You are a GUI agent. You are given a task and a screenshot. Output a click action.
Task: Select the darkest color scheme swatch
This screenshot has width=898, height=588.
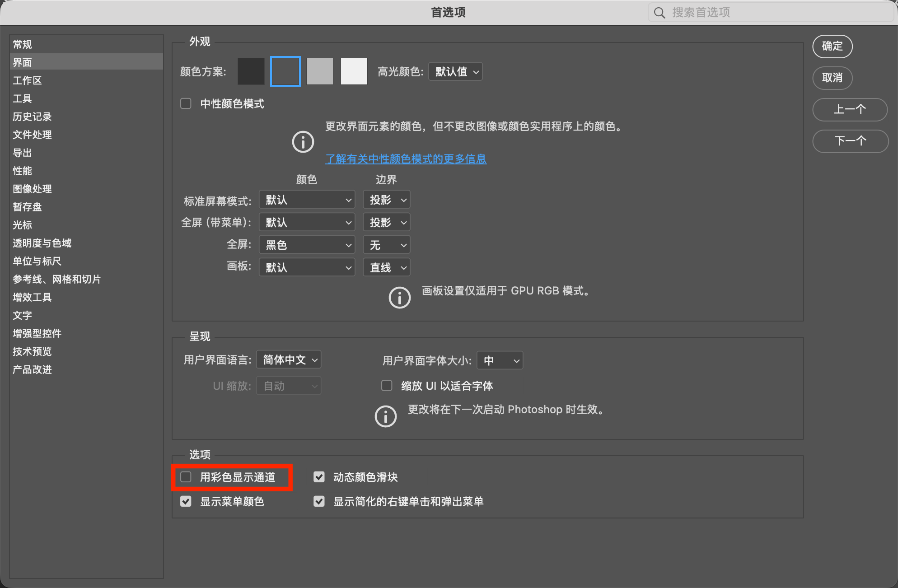tap(251, 71)
